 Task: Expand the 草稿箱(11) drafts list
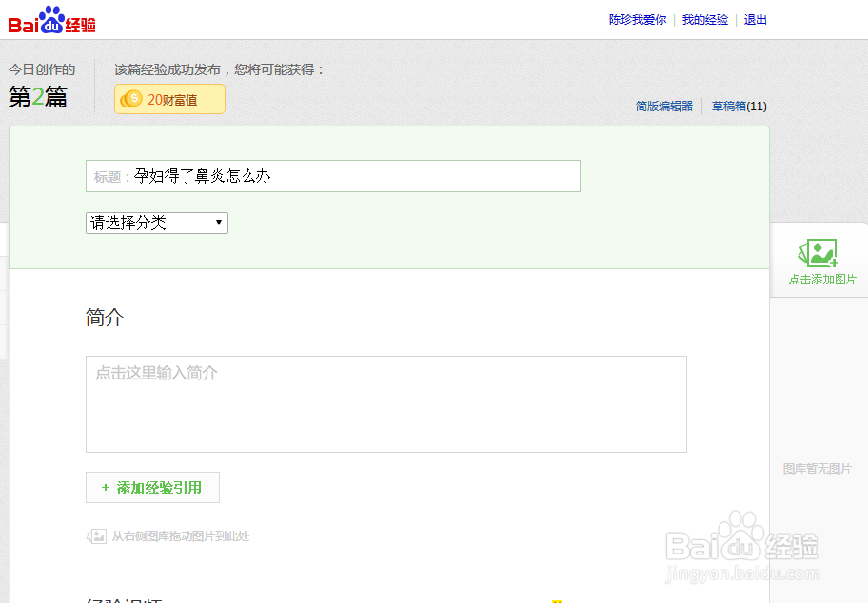click(x=740, y=106)
